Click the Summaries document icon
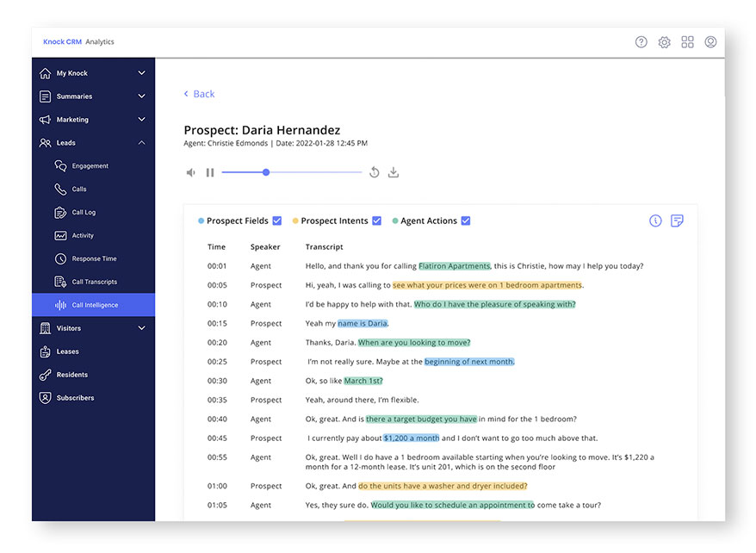 tap(45, 96)
